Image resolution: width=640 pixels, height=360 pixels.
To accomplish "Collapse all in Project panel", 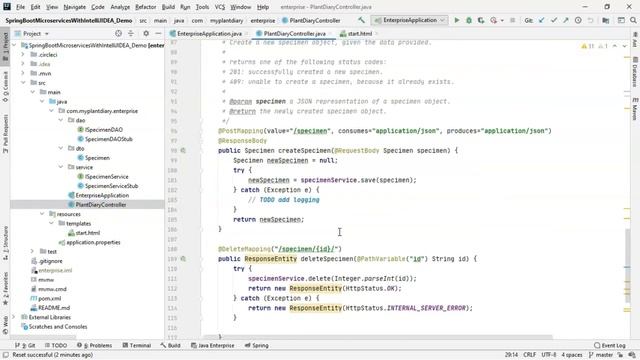I will (x=131, y=33).
